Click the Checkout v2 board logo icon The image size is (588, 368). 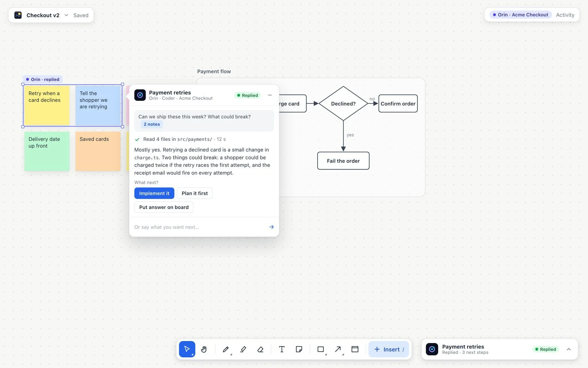[18, 15]
